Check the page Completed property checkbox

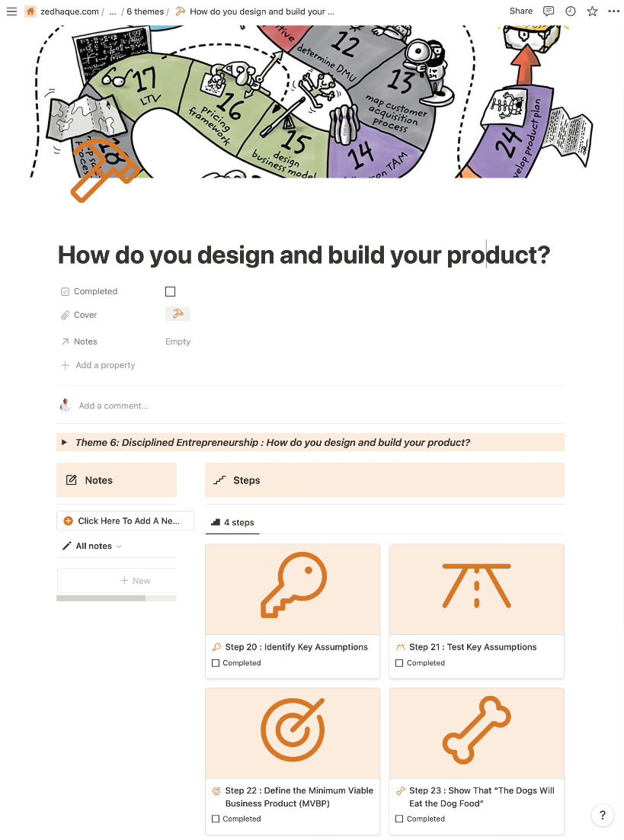tap(170, 291)
